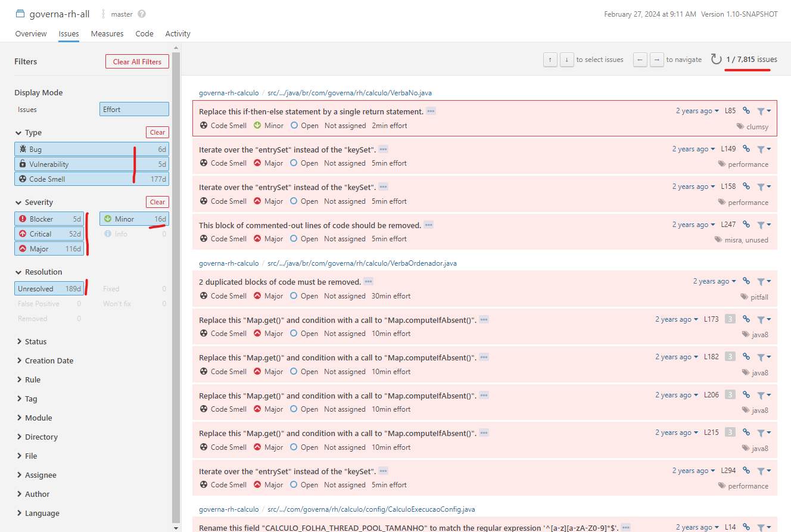This screenshot has height=532, width=791.
Task: Switch display mode to Effort
Action: pos(134,110)
